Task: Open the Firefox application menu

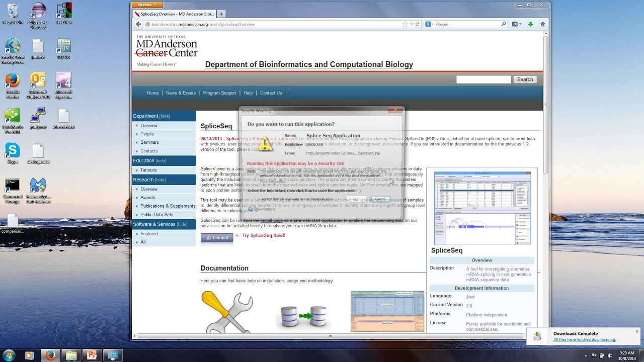Action: coord(147,5)
